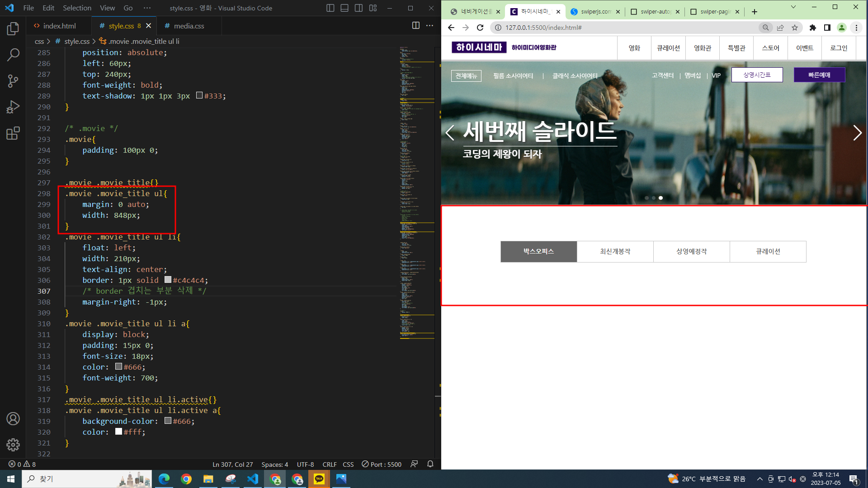Open the Extensions view

pos(13,133)
